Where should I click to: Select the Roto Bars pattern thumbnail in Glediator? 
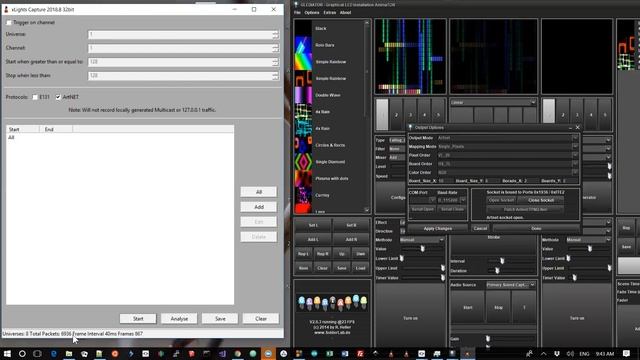(x=303, y=45)
